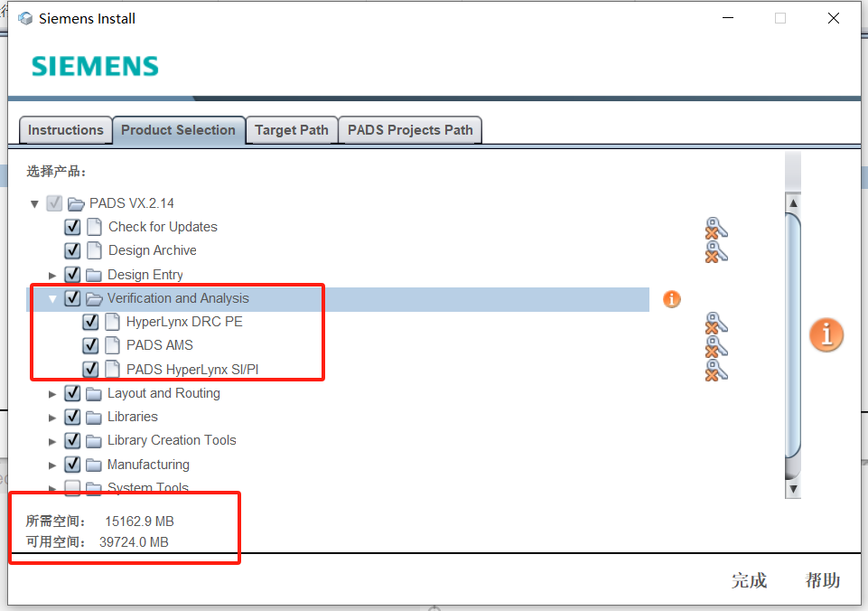Select the Check for Updates tree label
868x611 pixels.
pyautogui.click(x=163, y=227)
